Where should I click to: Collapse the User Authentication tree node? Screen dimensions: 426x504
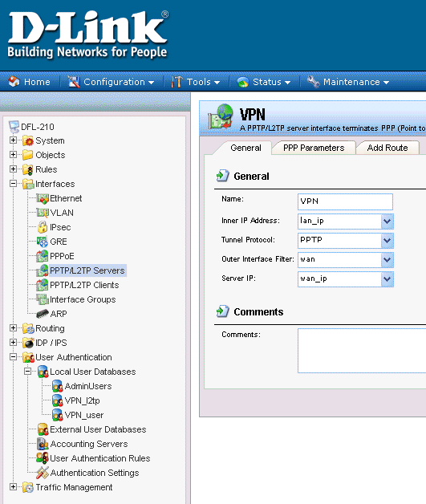click(x=13, y=357)
